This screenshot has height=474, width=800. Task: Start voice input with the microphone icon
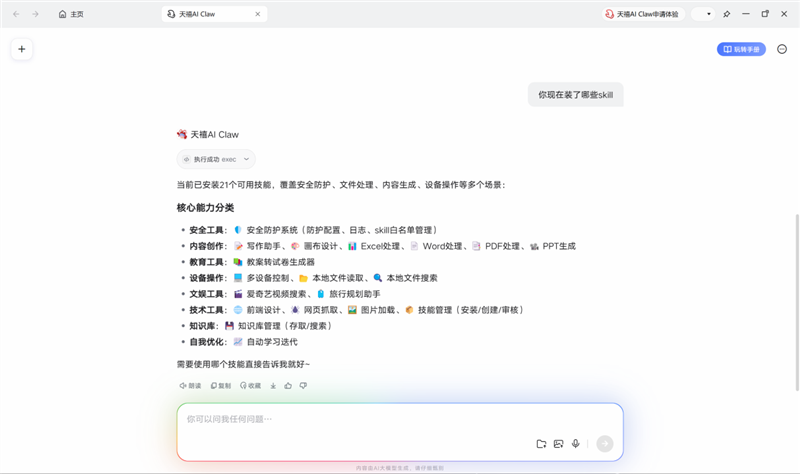click(576, 444)
